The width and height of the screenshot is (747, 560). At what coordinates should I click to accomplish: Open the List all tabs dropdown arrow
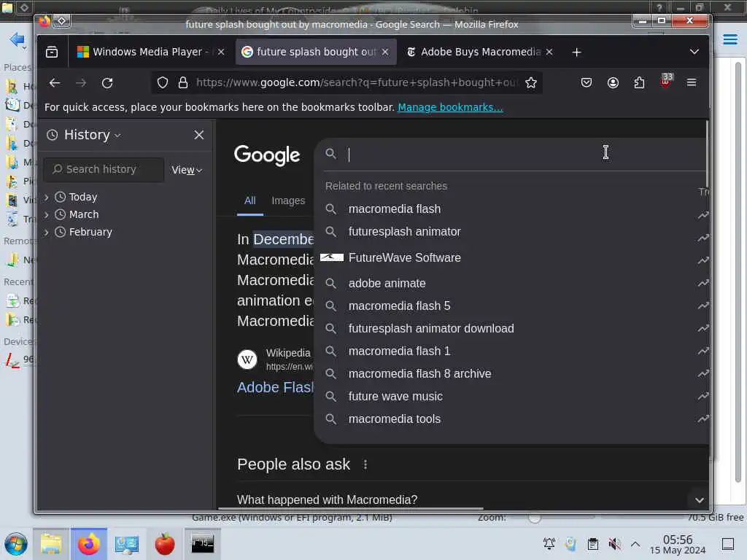[694, 52]
